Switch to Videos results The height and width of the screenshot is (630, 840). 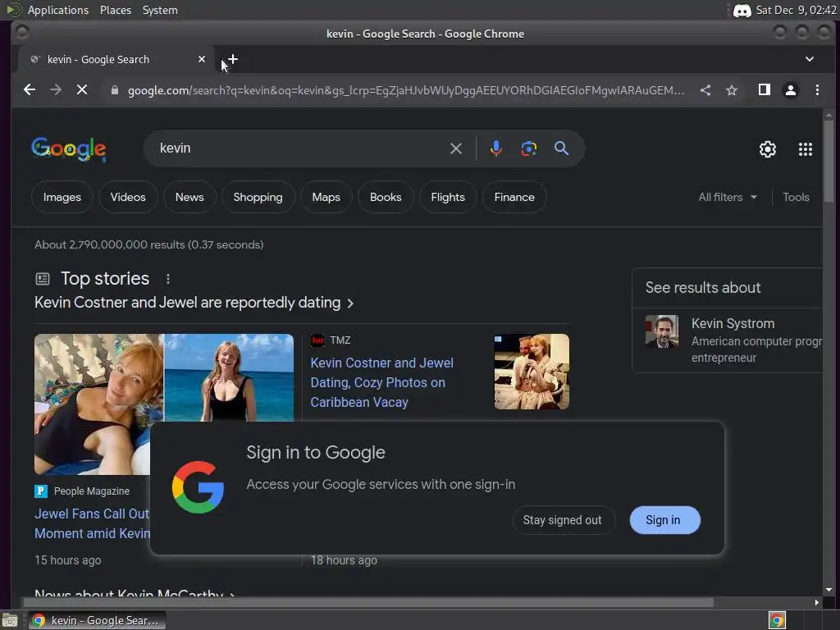pos(128,197)
